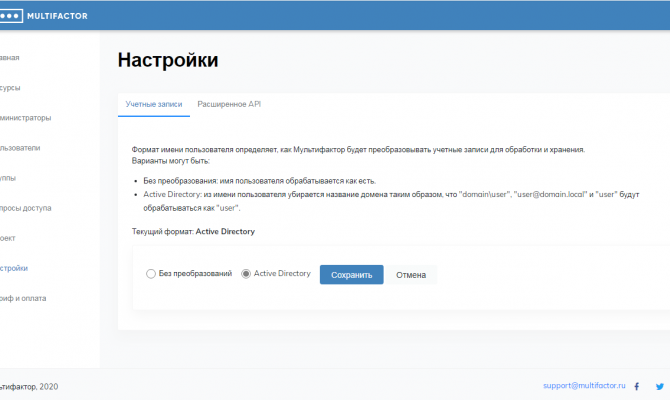Open the 'Ресурсы' sidebar item
670x400 pixels.
(x=10, y=88)
